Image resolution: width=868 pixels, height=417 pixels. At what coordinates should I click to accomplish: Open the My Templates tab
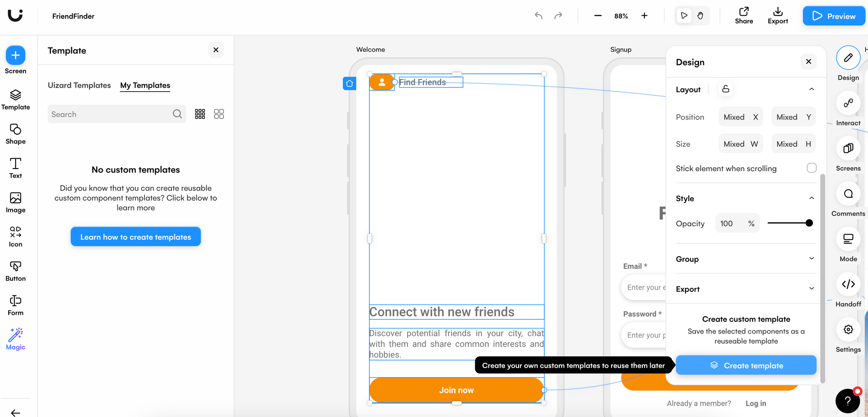point(145,85)
